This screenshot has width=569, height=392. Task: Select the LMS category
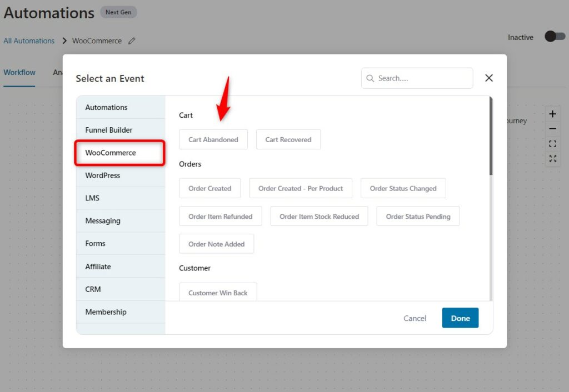point(121,198)
